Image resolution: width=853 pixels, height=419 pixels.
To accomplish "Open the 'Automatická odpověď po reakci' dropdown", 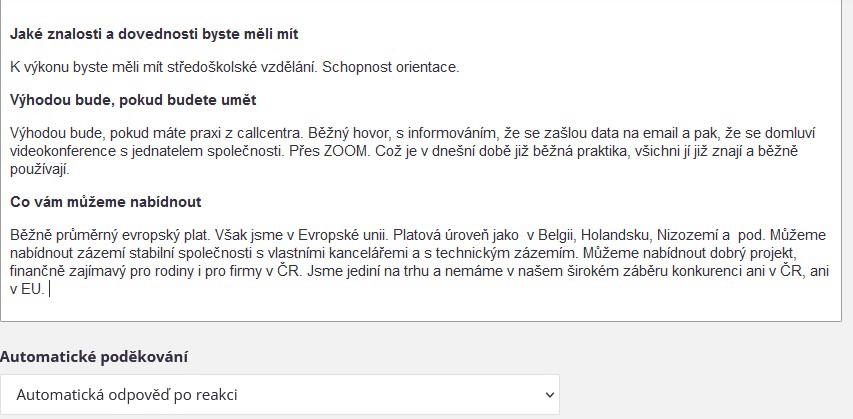I will click(x=280, y=395).
